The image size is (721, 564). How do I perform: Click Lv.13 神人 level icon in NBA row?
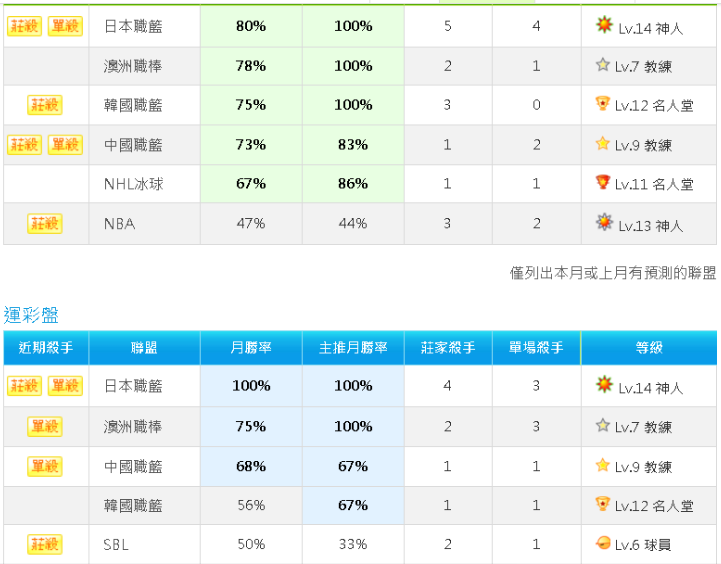[604, 223]
